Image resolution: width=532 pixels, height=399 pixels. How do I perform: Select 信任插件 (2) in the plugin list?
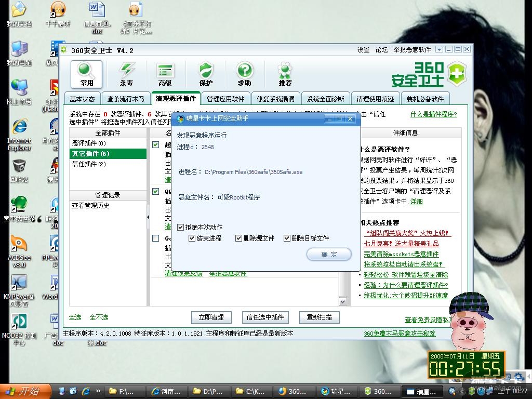108,164
